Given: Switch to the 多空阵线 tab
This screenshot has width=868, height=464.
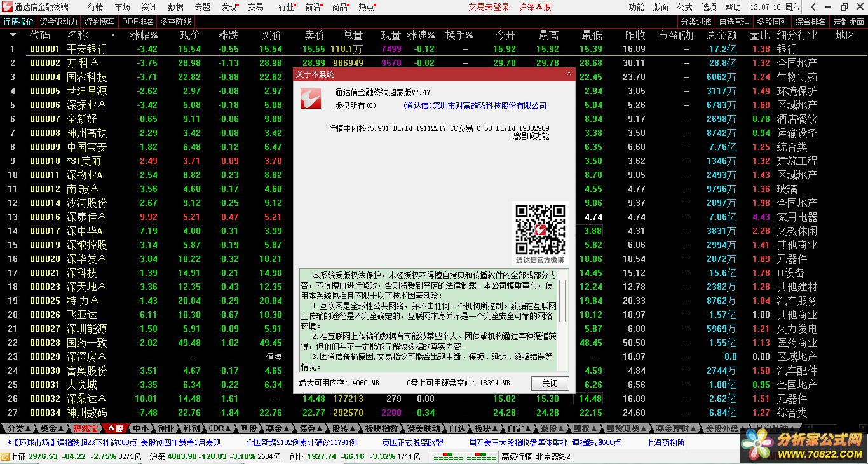Looking at the screenshot, I should (x=175, y=22).
